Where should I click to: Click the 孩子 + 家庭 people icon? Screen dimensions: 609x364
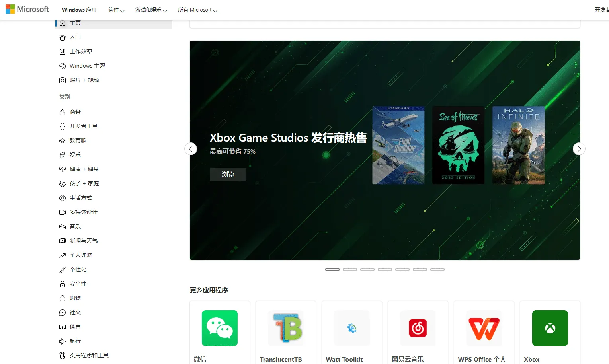coord(62,184)
